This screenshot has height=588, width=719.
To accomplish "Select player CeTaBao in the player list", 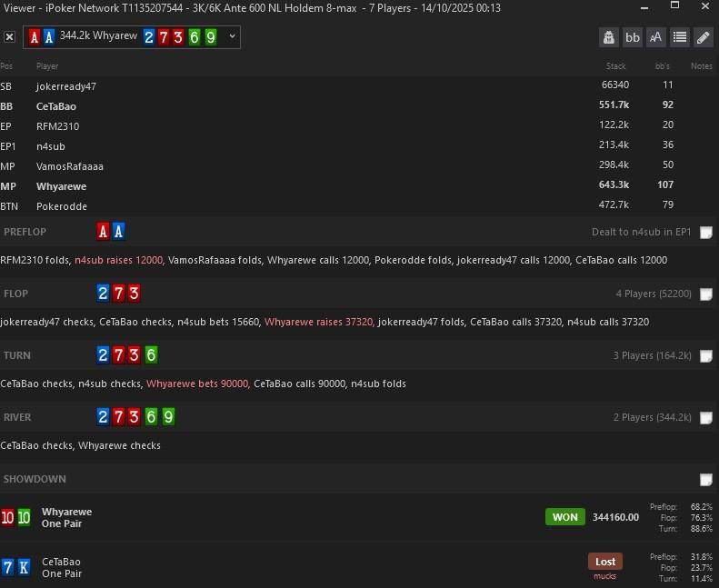I will (x=55, y=106).
